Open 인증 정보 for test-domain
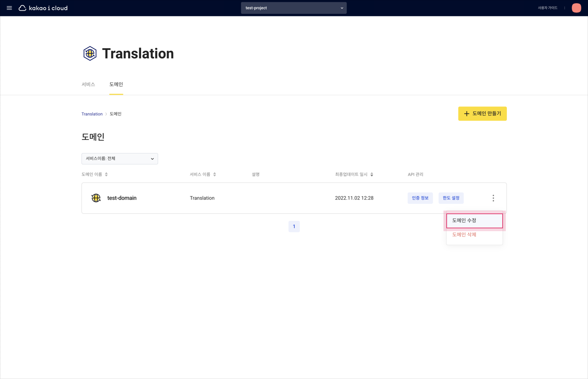 tap(420, 198)
